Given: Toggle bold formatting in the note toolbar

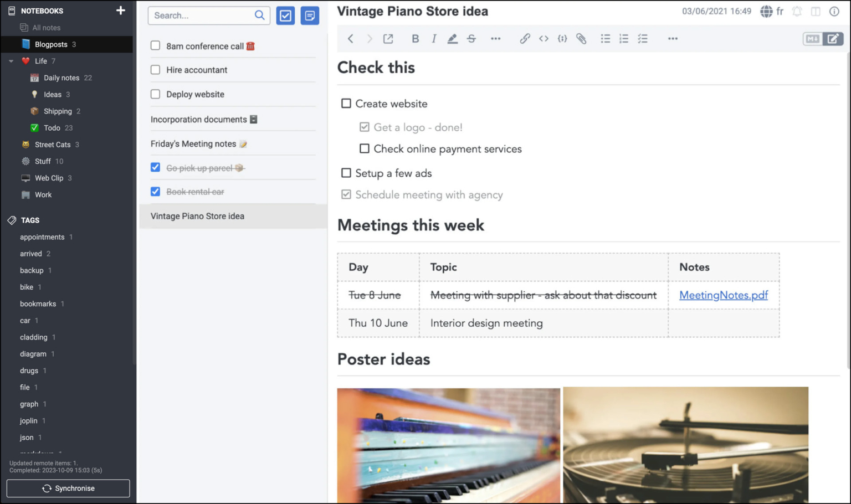Looking at the screenshot, I should tap(415, 38).
